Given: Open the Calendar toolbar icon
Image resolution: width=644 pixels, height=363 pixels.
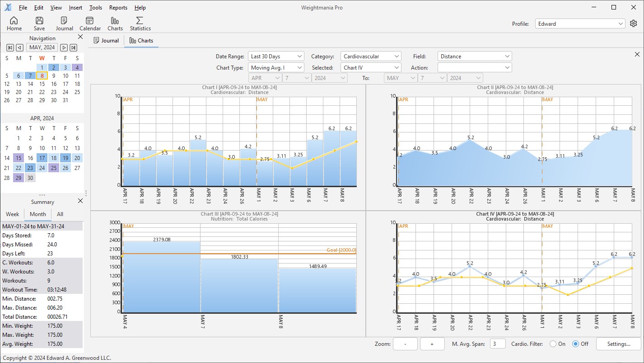Looking at the screenshot, I should [90, 24].
